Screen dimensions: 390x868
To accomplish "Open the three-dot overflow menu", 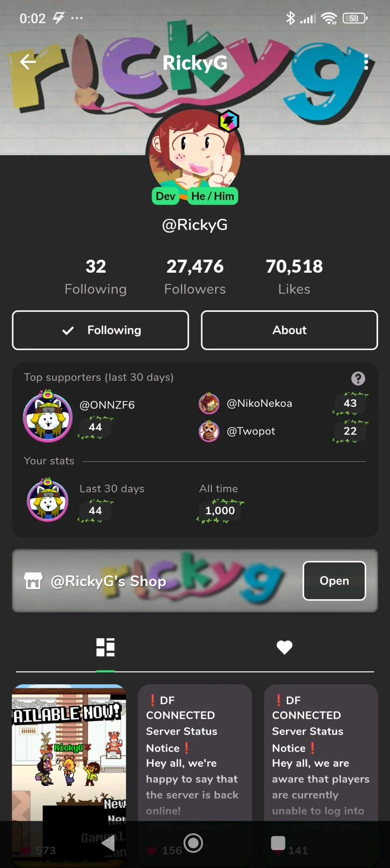I will (366, 62).
